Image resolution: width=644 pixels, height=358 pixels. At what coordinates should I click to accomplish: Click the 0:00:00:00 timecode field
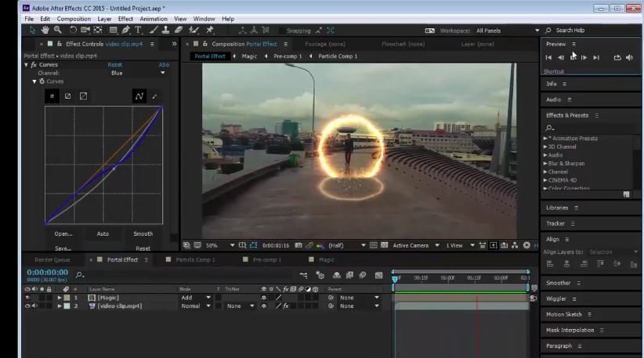[x=47, y=272]
